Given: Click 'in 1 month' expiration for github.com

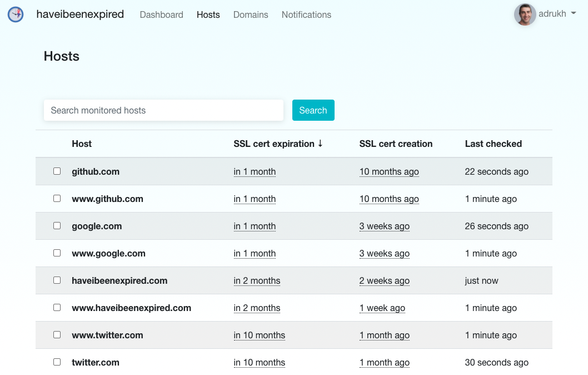Looking at the screenshot, I should (255, 171).
